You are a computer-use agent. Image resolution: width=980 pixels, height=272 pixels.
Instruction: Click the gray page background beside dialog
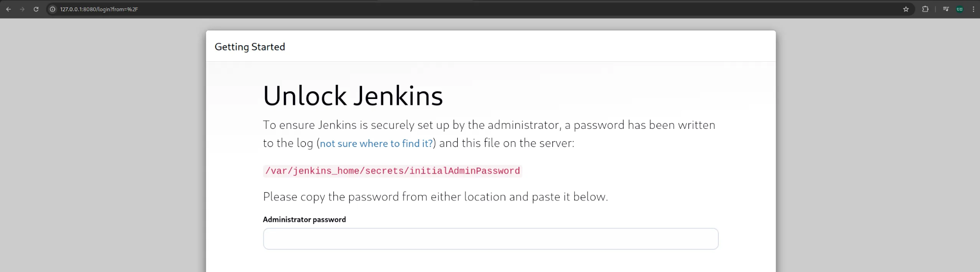(x=103, y=147)
